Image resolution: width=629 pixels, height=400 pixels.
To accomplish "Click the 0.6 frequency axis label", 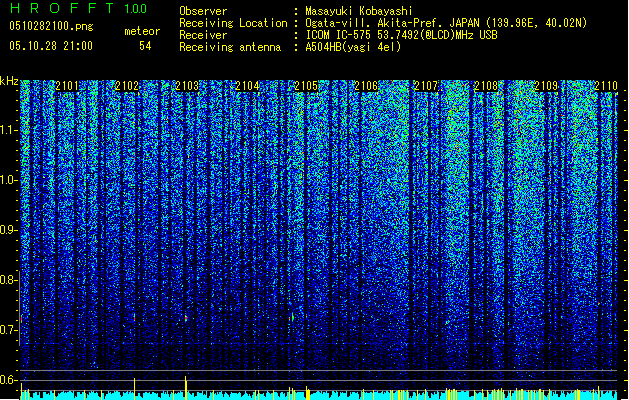I will click(9, 380).
